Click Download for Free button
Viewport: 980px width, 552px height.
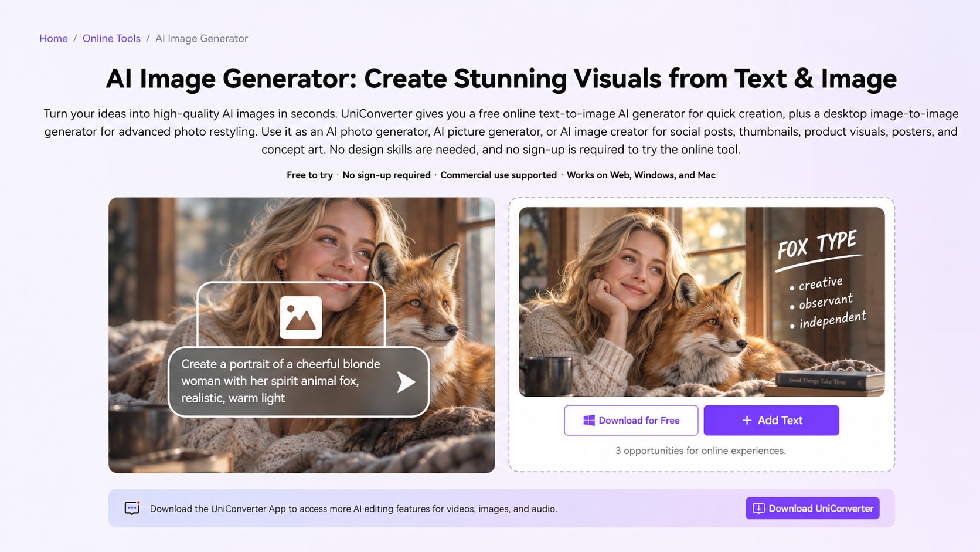[631, 420]
